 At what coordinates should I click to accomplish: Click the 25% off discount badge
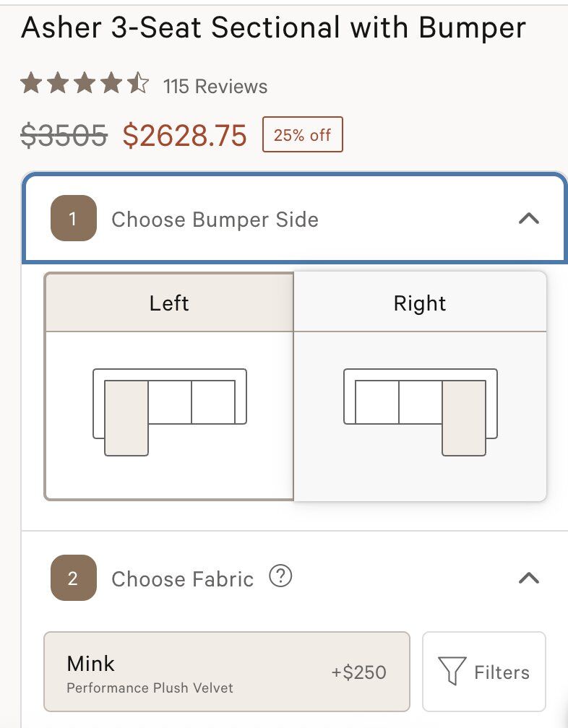pos(302,134)
